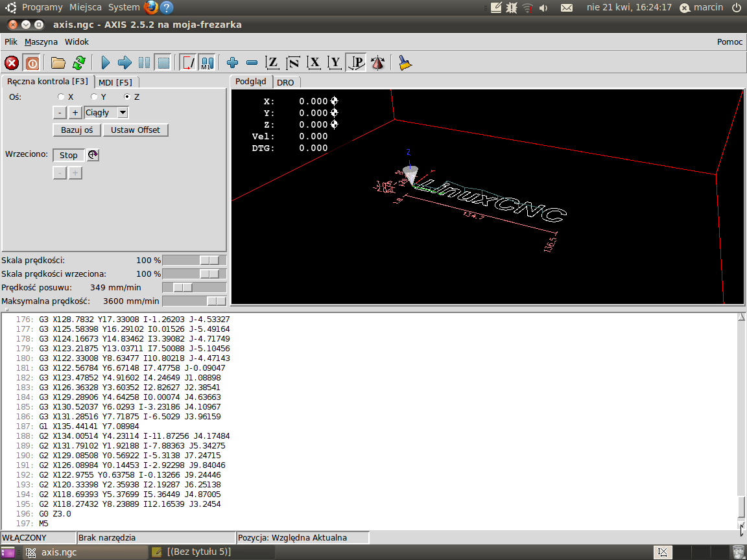Open the Maszyna menu
Image resolution: width=747 pixels, height=560 pixels.
(x=41, y=42)
